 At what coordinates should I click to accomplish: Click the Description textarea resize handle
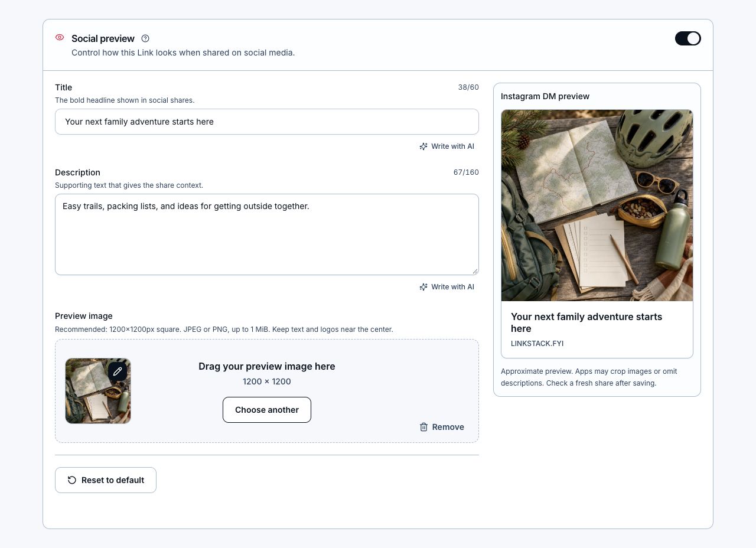pos(475,271)
